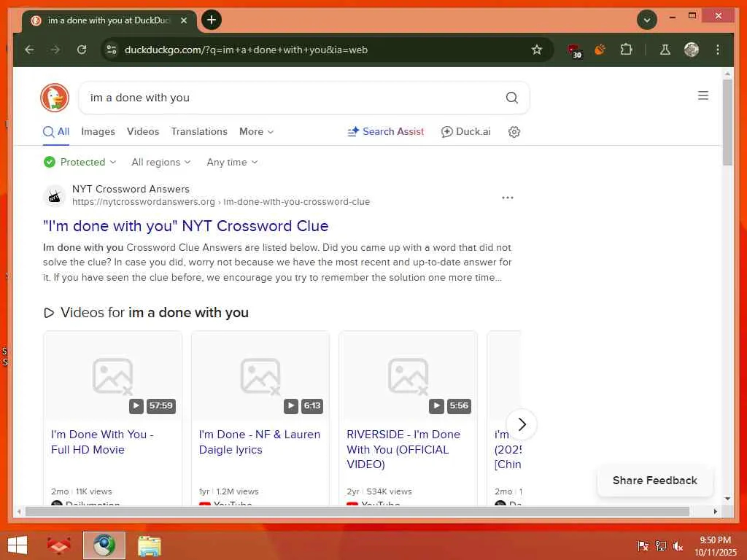Viewport: 747px width, 560px height.
Task: Click the search magnifier icon in search box
Action: point(511,98)
